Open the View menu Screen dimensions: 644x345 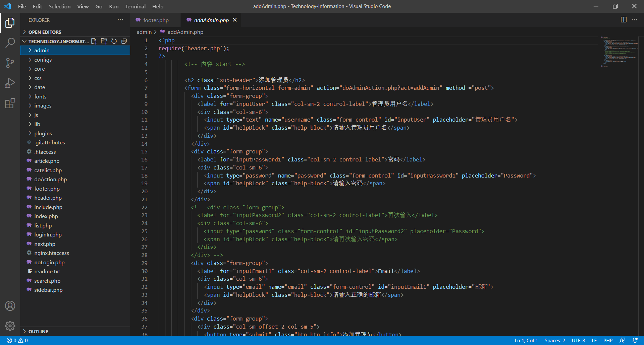tap(83, 6)
